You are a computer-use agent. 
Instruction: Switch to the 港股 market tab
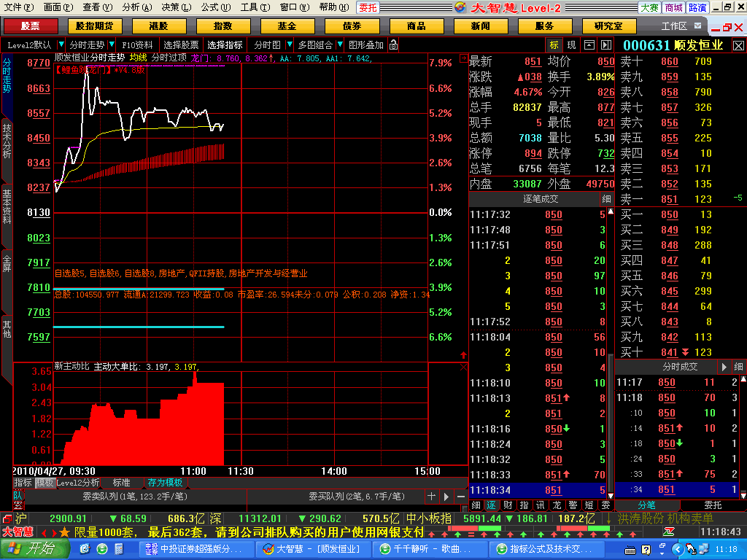[158, 26]
